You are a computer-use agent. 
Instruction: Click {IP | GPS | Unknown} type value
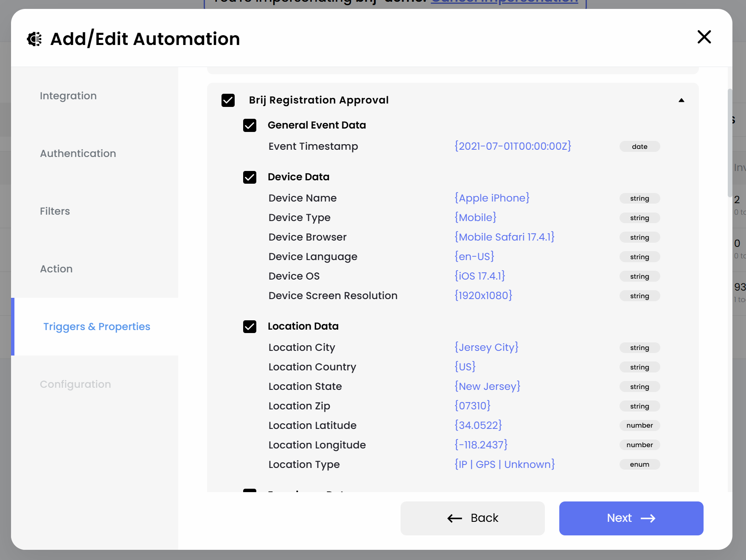(505, 465)
